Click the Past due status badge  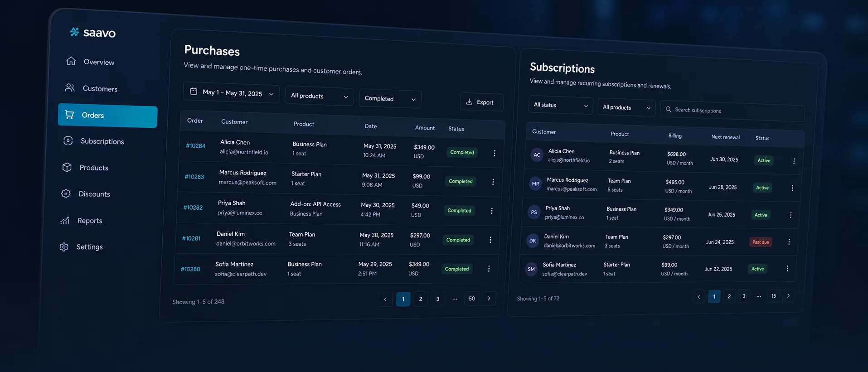[761, 242]
